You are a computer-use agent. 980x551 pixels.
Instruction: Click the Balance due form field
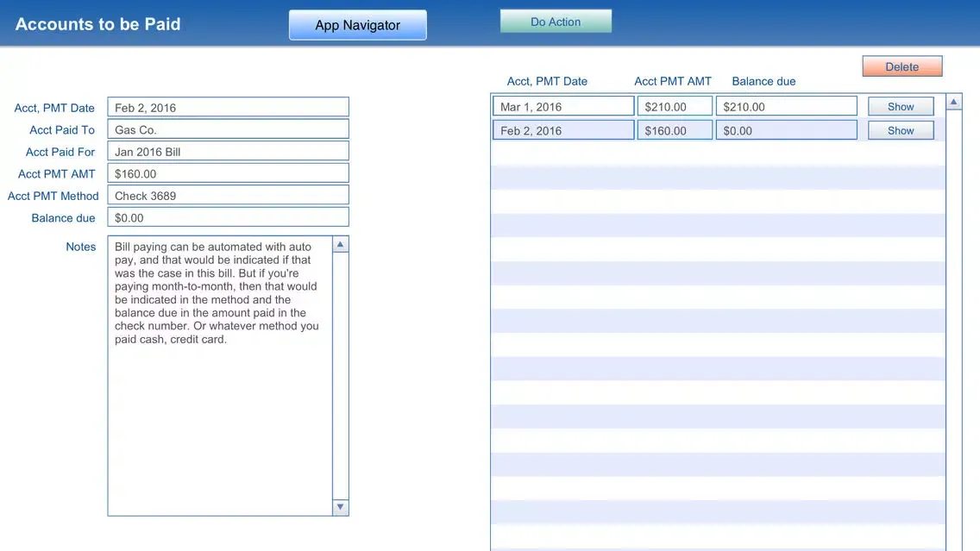228,218
